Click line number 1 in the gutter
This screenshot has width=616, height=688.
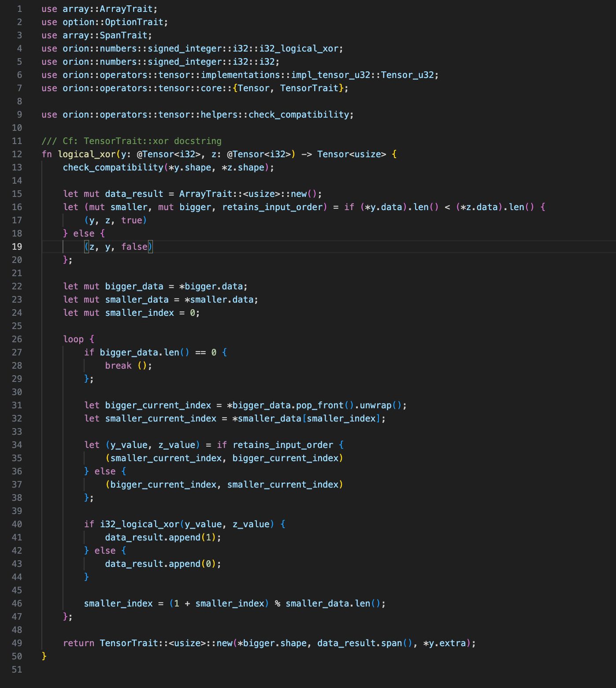[19, 9]
